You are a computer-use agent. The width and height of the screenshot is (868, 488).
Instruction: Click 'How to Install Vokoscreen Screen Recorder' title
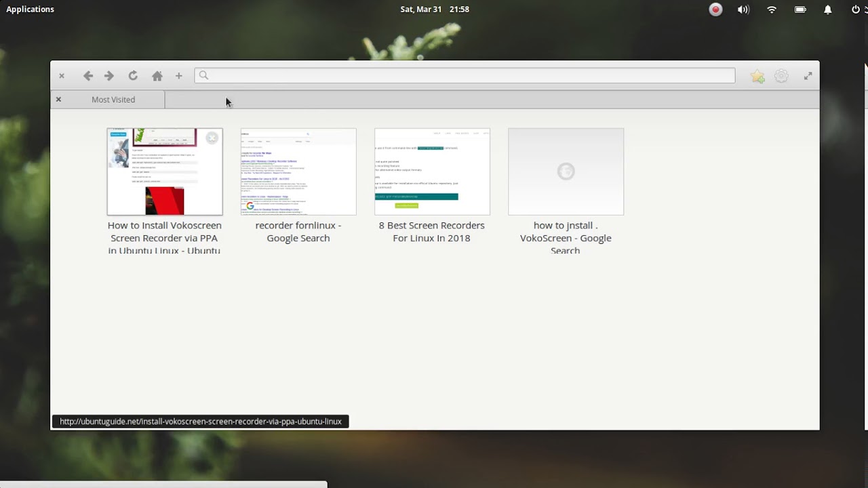point(165,237)
